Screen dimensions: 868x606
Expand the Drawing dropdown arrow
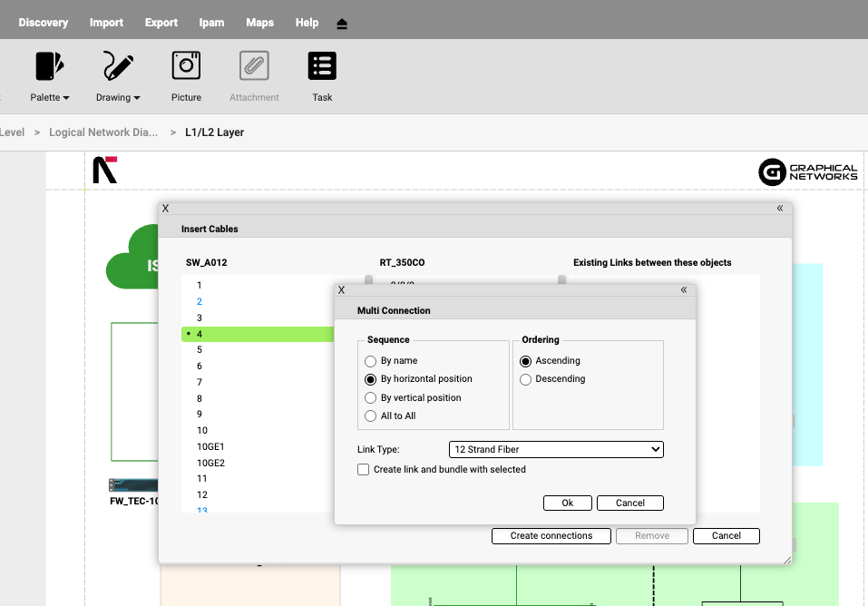coord(137,98)
